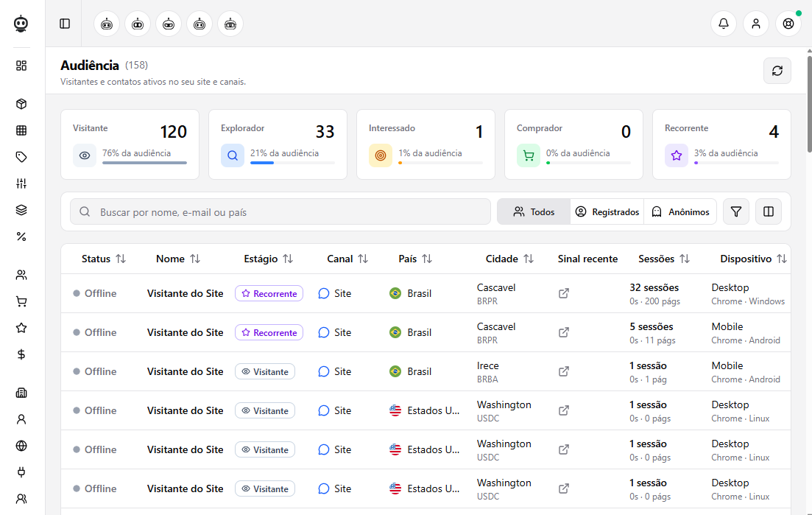Open the user profile icon in header
Screen dimensions: 812x515
point(755,24)
